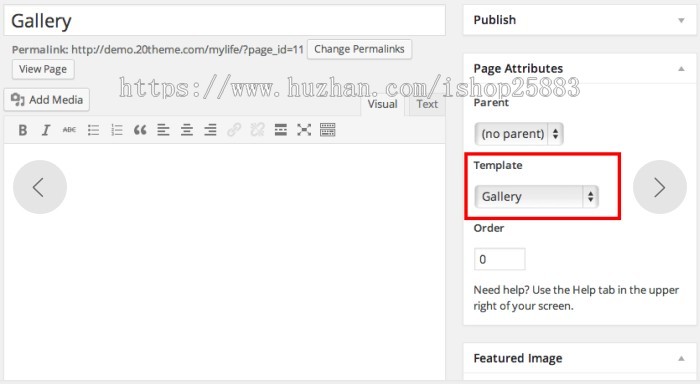Align text center
This screenshot has height=384, width=700.
click(x=187, y=130)
